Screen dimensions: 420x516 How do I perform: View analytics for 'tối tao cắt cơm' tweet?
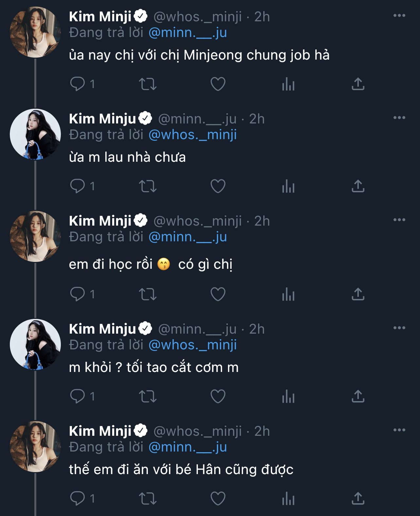[288, 396]
